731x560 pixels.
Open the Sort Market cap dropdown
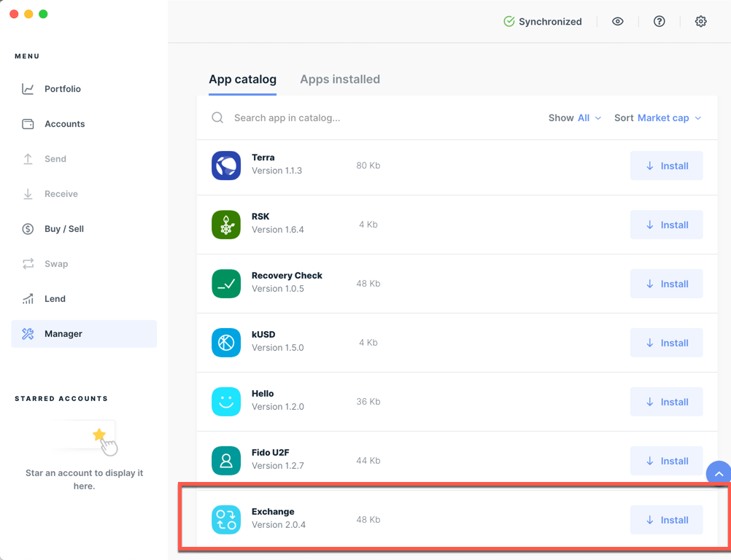pyautogui.click(x=658, y=118)
